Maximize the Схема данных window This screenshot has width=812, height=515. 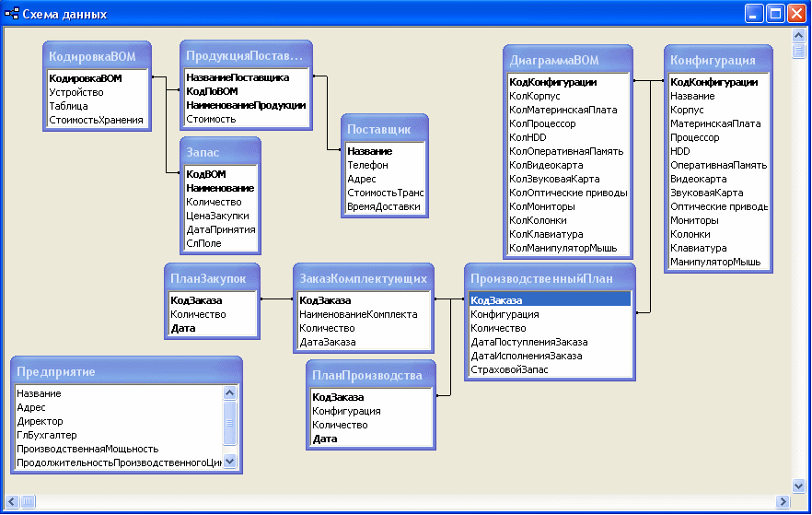pos(775,14)
